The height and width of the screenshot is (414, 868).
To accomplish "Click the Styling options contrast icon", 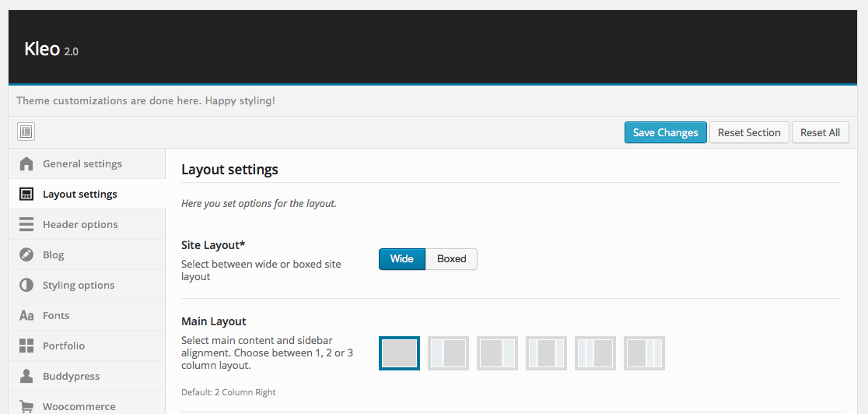I will 26,285.
